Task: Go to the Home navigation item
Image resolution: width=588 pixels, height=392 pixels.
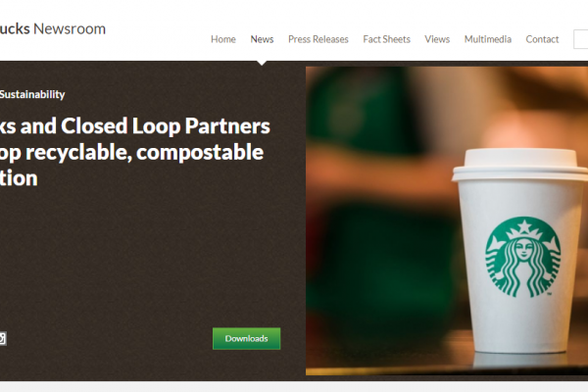Action: tap(223, 39)
